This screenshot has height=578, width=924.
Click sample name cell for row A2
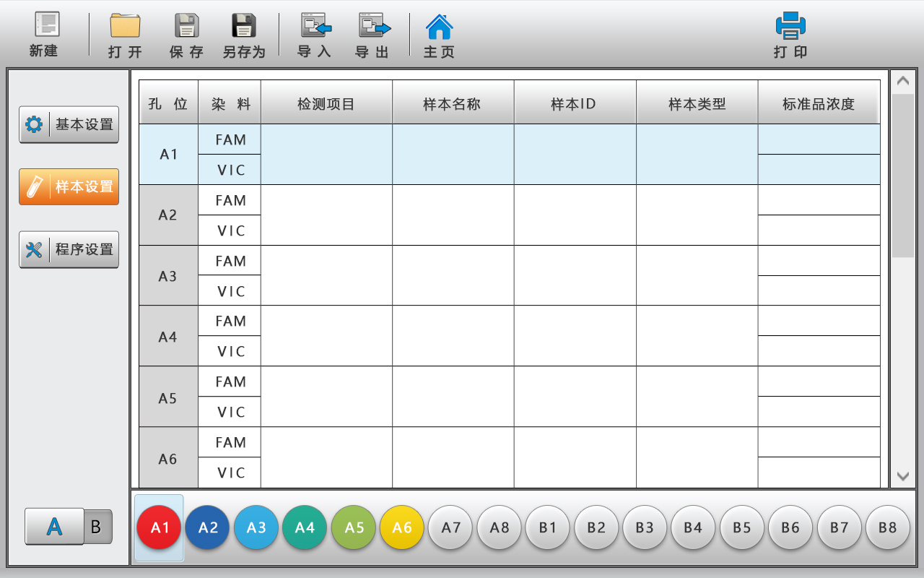[453, 215]
